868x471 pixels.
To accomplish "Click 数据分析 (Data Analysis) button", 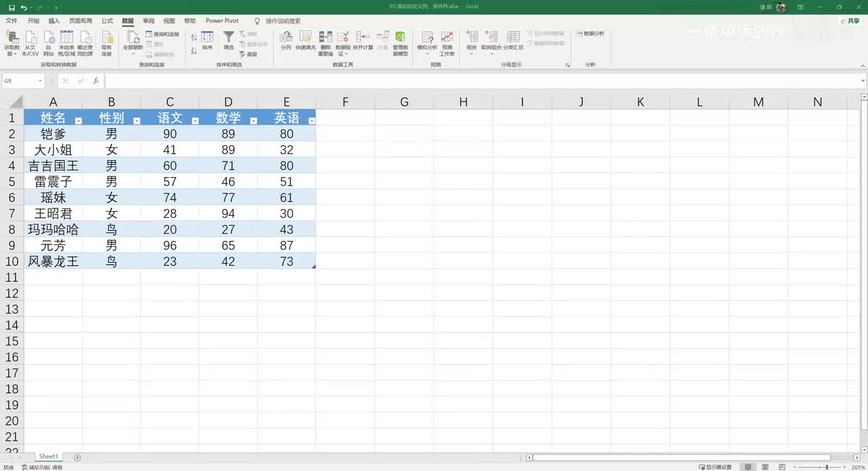I will 590,33.
